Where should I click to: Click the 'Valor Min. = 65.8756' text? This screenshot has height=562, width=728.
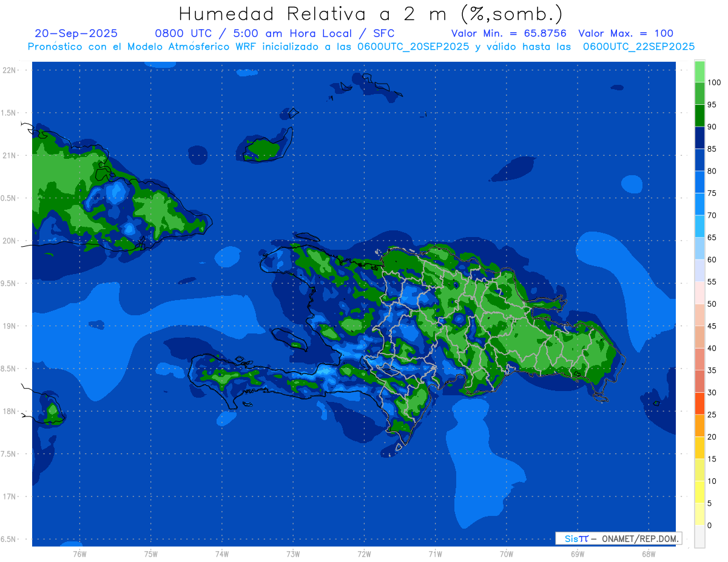(x=508, y=33)
